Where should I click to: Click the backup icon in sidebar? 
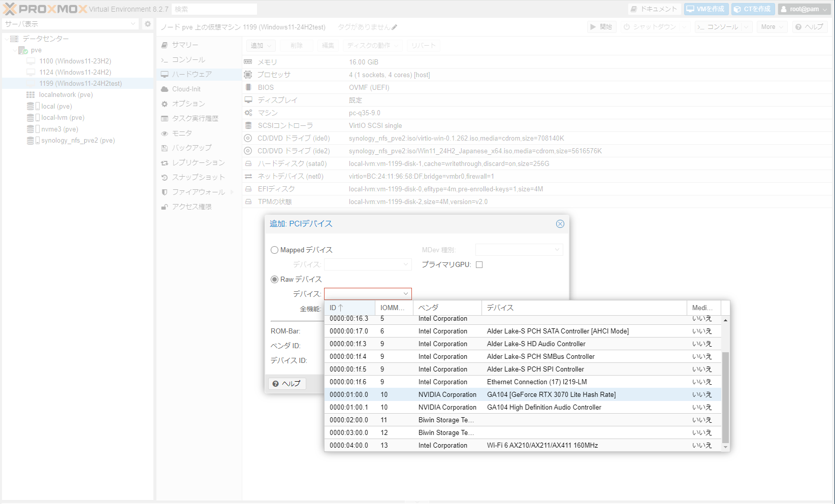165,148
